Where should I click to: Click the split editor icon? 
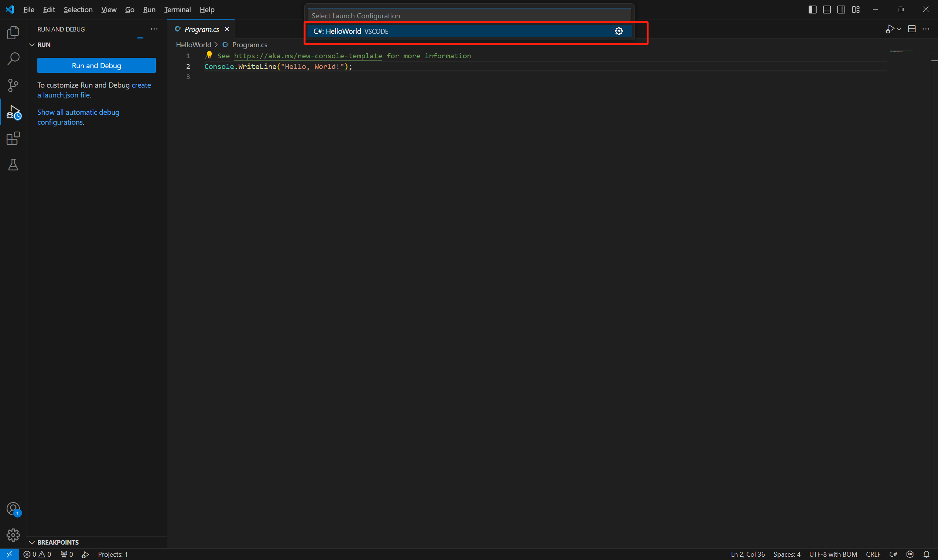point(912,29)
